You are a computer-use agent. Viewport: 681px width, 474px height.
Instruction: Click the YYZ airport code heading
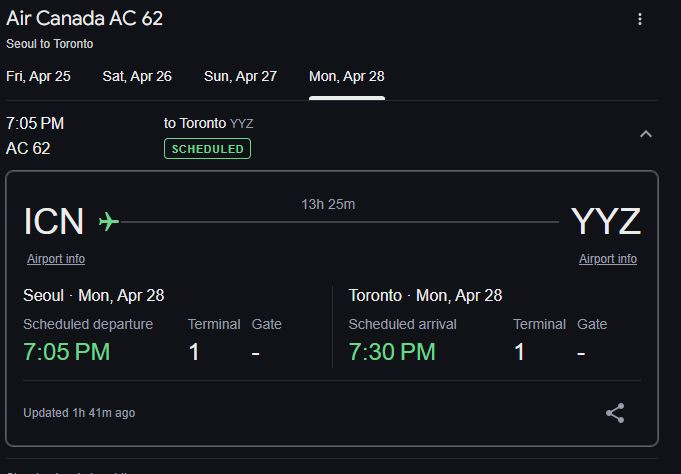(605, 222)
